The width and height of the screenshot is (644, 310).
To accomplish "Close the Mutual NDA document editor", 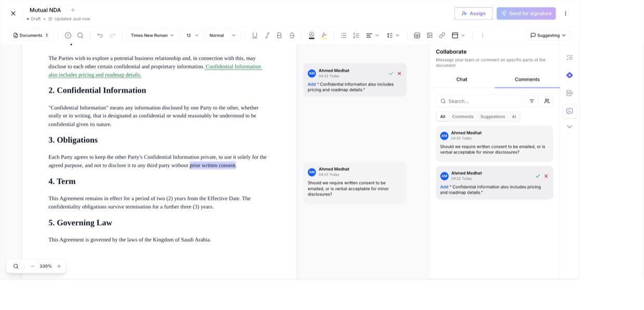I will 14,14.
